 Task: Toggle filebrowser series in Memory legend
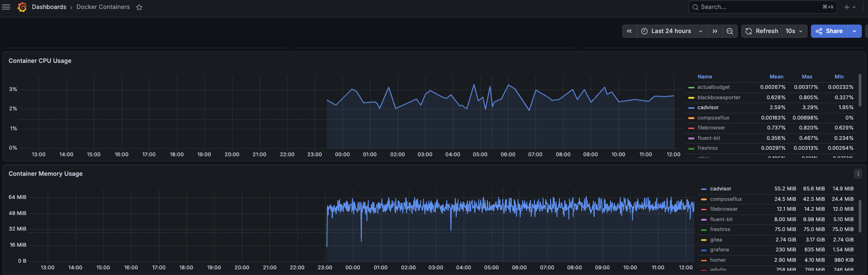click(724, 209)
